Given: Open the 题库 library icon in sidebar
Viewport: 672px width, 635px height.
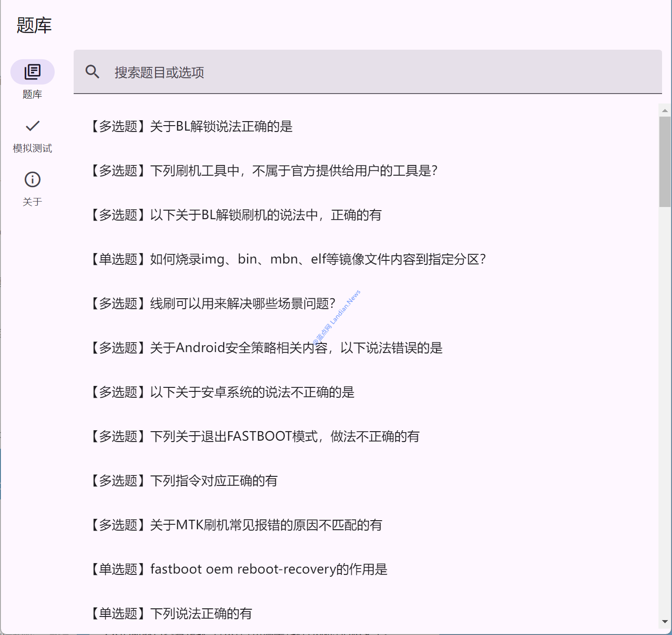Looking at the screenshot, I should (33, 72).
